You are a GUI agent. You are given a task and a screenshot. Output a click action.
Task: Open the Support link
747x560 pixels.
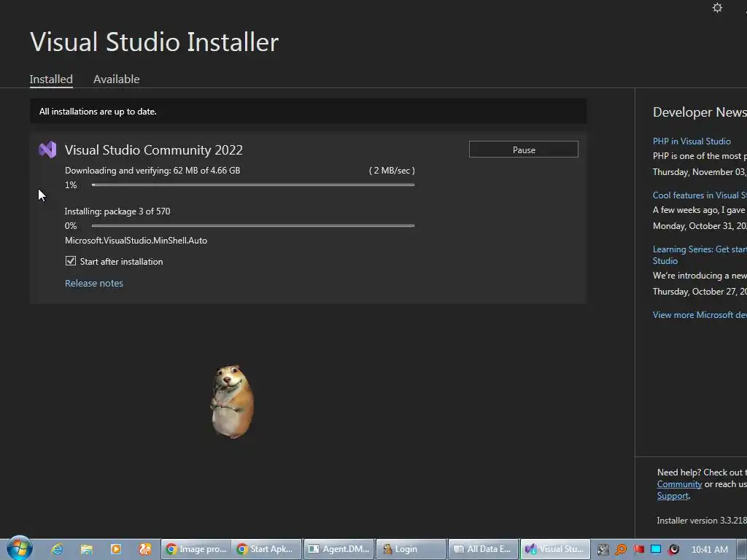click(x=673, y=496)
